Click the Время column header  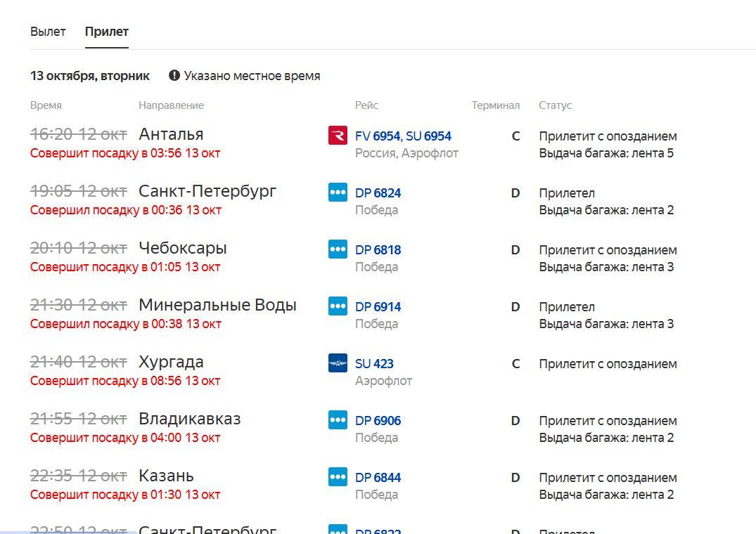tap(46, 105)
